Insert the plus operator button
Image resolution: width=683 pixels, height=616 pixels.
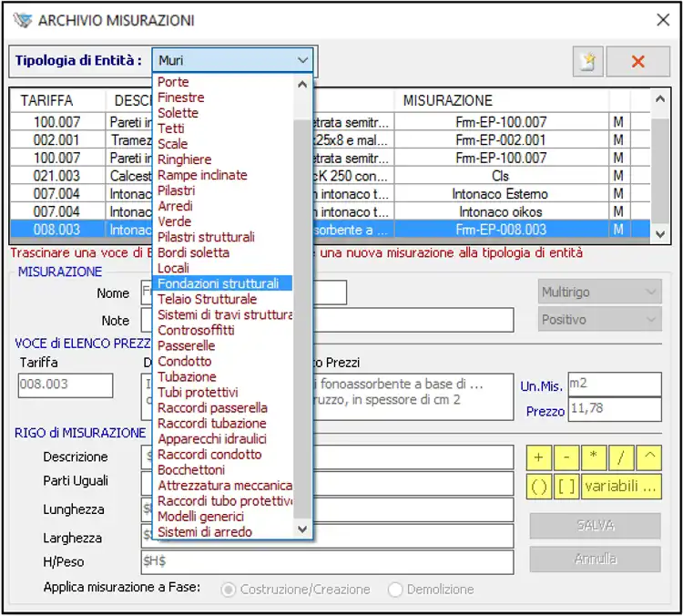(539, 457)
